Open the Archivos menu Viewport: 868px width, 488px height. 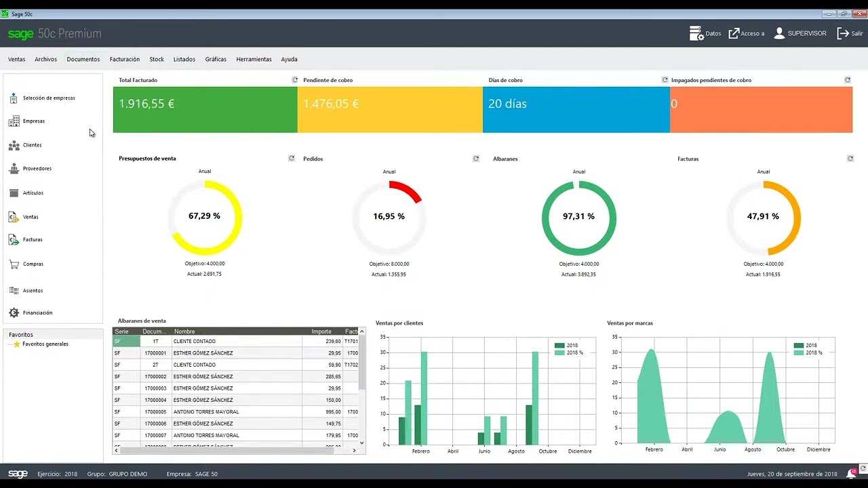tap(46, 60)
